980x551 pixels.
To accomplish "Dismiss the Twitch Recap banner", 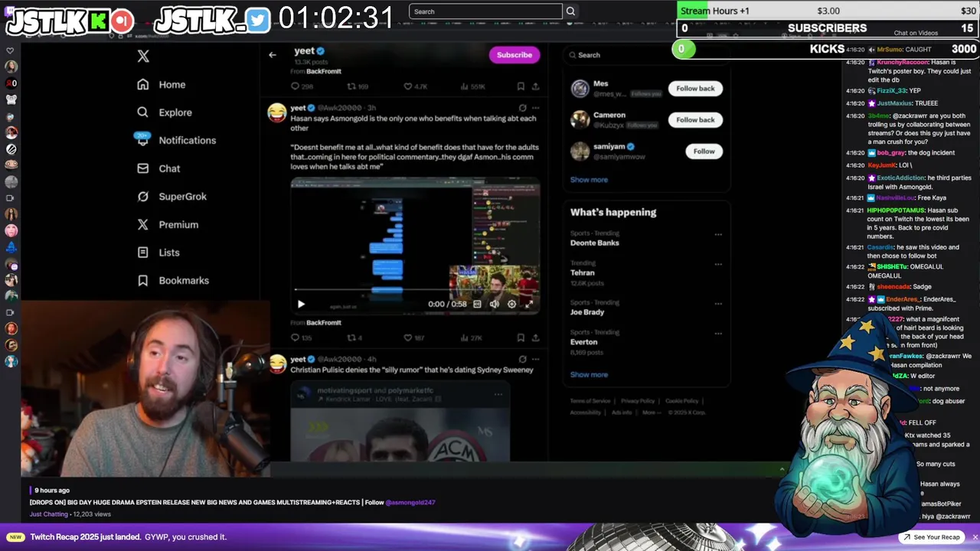I will click(975, 537).
